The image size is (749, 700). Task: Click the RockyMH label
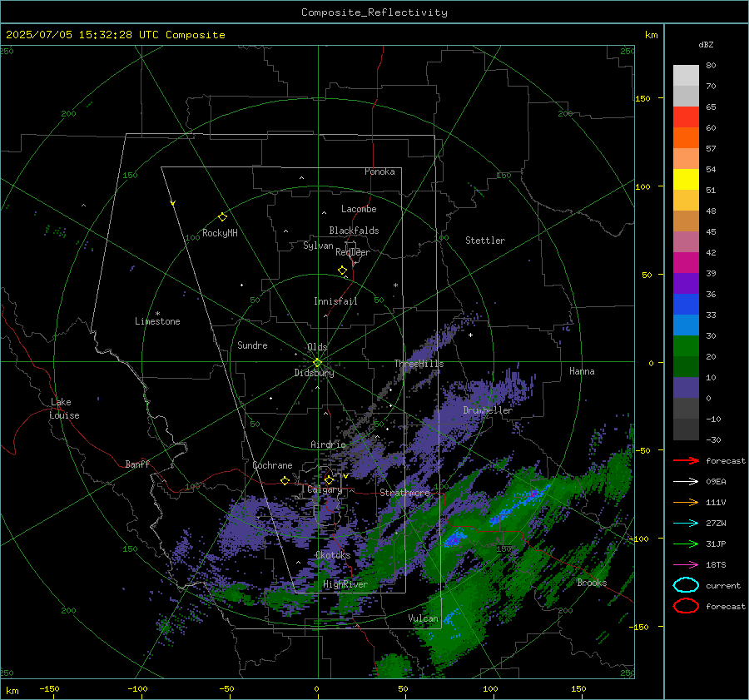click(220, 233)
